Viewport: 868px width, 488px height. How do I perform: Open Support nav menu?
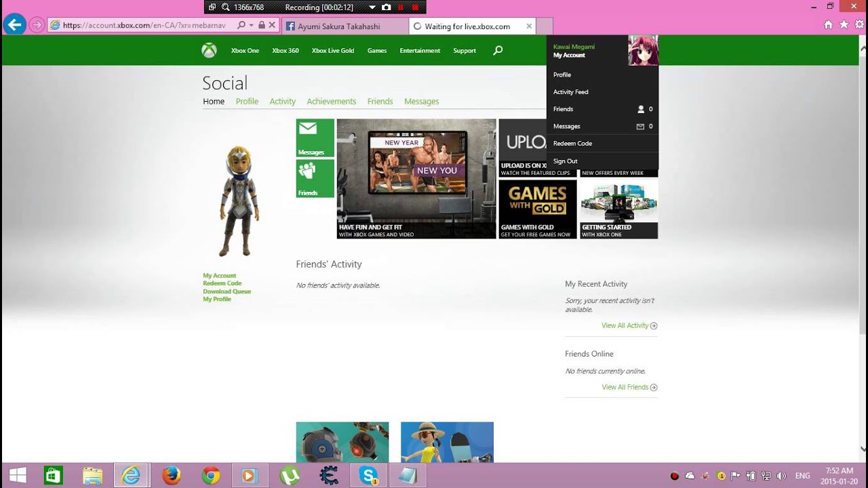(x=465, y=51)
